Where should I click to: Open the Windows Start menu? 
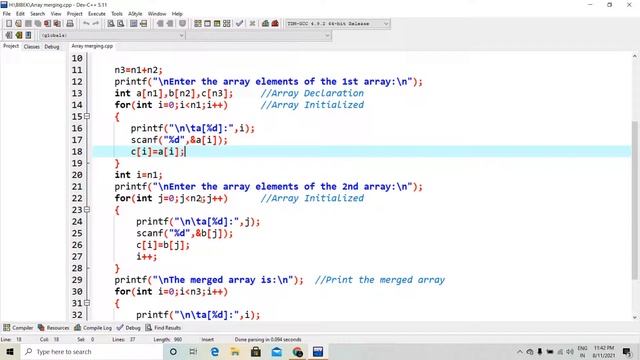pos(10,351)
